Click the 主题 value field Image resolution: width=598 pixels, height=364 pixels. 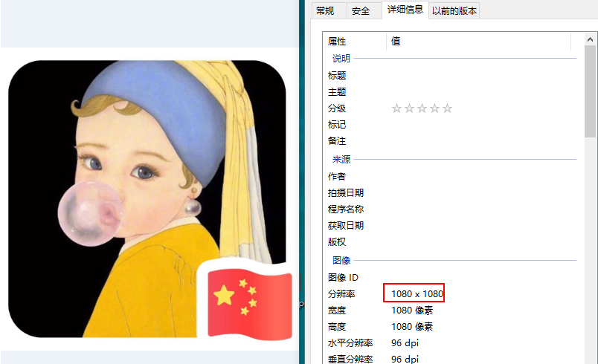click(480, 92)
